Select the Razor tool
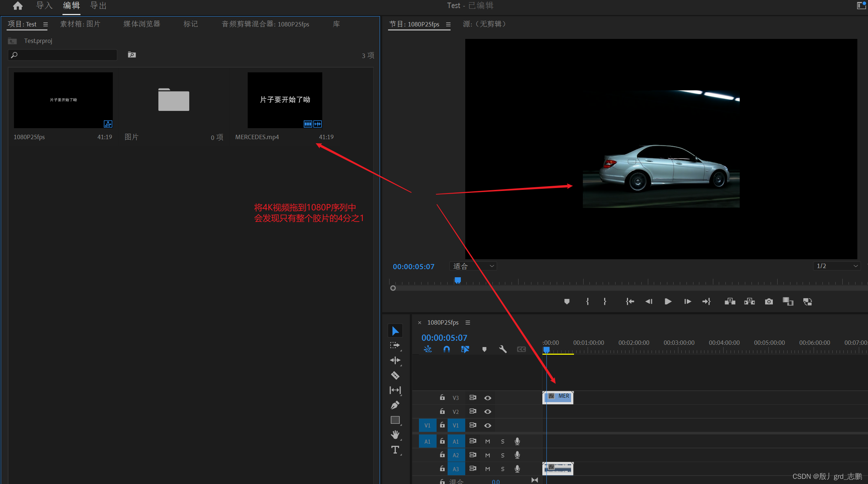The image size is (868, 484). point(395,375)
